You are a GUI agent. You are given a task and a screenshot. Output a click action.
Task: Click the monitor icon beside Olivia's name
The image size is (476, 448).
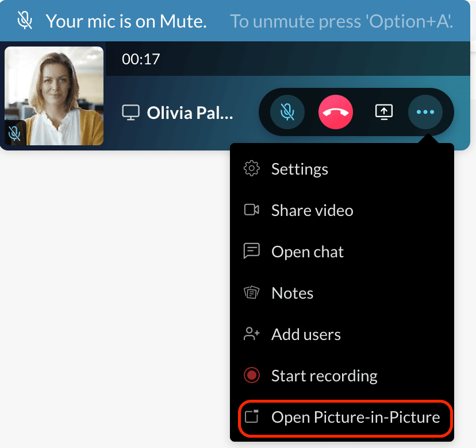tap(131, 113)
